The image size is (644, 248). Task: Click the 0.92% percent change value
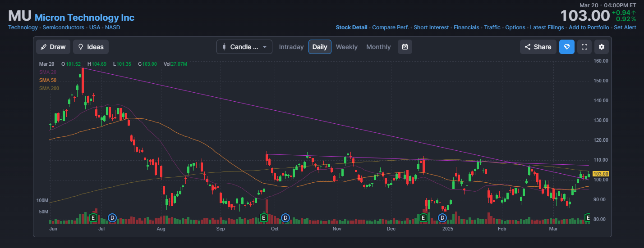click(626, 19)
